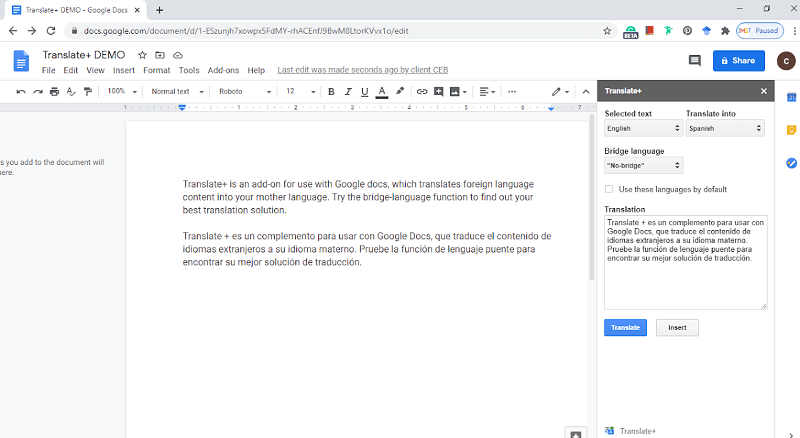Screen dimensions: 800x438
Task: Insert a link using the link icon
Action: point(422,91)
